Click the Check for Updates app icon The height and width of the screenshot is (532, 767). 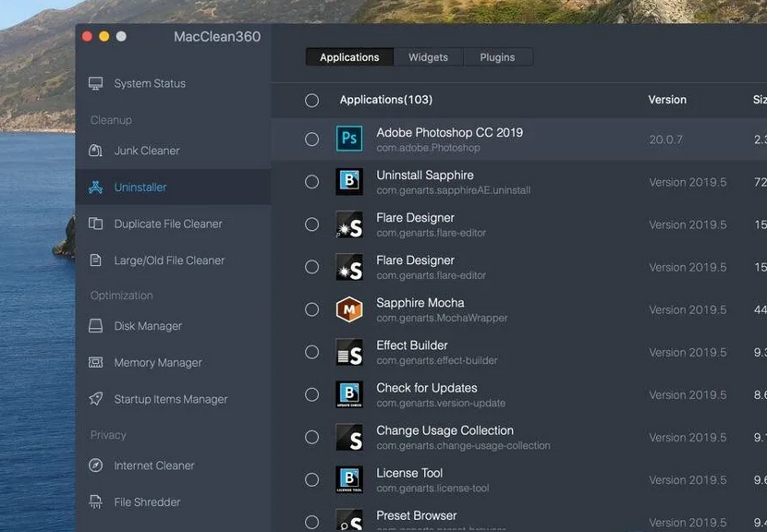click(x=349, y=394)
